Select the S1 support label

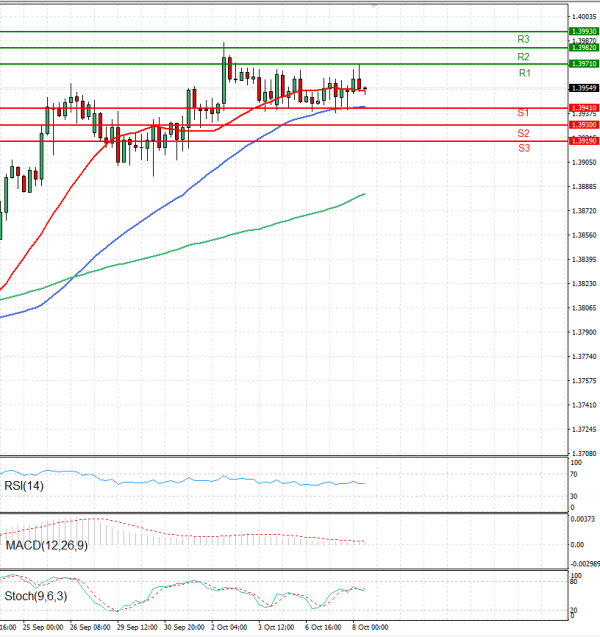523,114
